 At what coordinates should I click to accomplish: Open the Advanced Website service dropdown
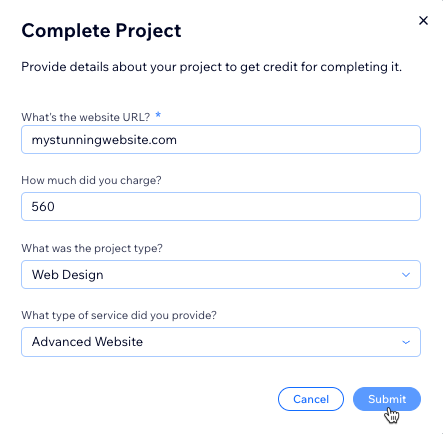221,342
